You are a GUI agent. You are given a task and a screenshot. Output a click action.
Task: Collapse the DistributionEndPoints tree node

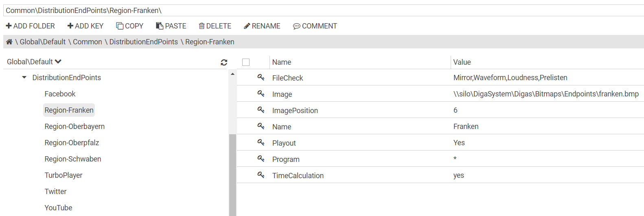click(24, 77)
